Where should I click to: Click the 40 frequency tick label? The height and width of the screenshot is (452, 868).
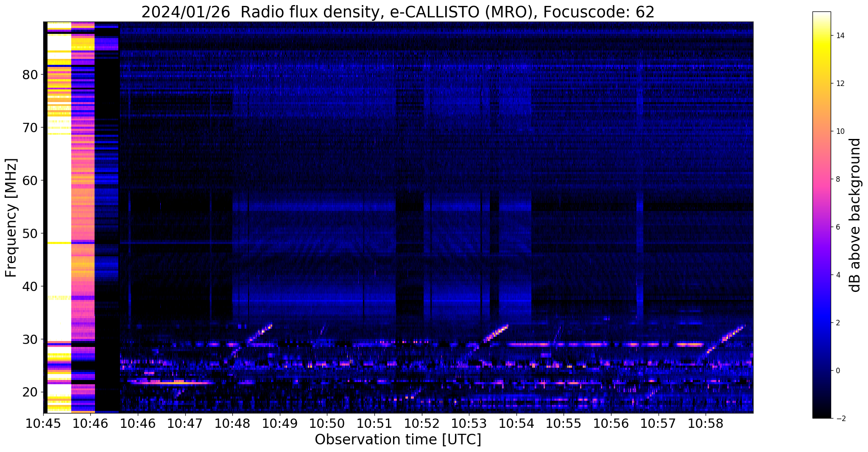30,287
